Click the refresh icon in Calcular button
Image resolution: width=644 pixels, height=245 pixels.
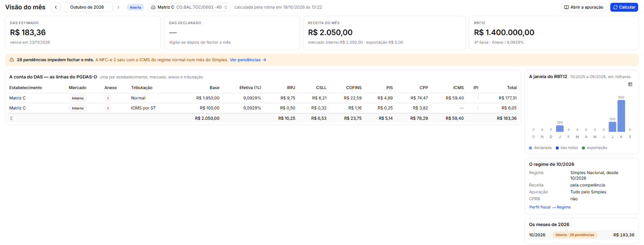(x=615, y=7)
